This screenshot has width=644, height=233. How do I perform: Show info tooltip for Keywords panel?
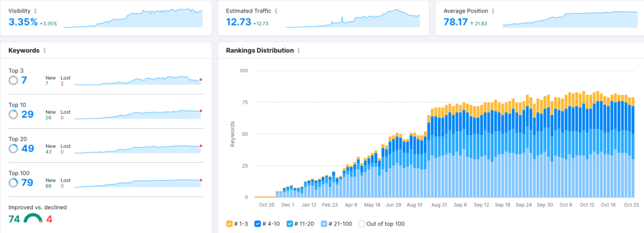tap(45, 50)
